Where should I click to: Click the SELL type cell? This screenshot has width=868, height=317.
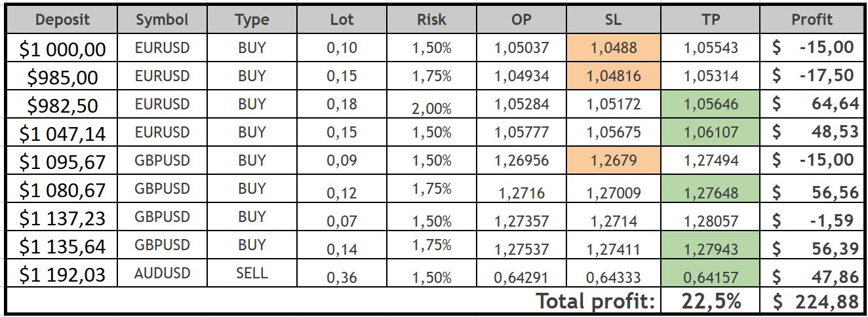pos(252,274)
